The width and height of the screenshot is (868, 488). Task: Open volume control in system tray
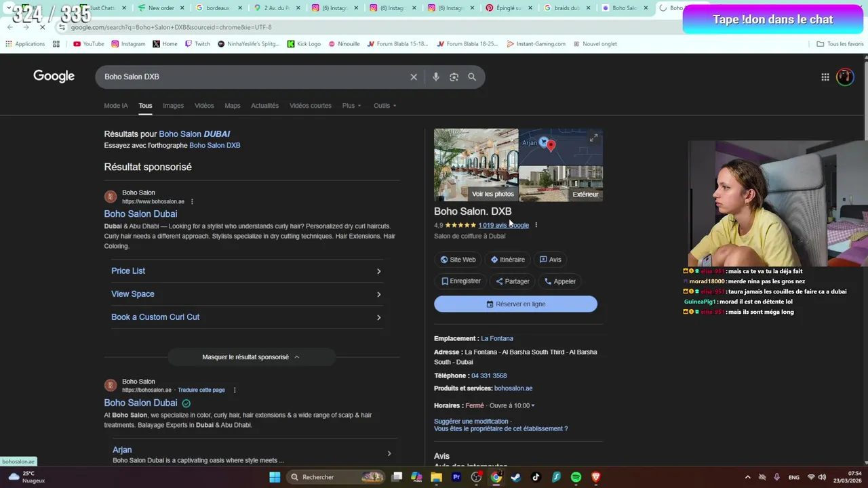point(822,477)
